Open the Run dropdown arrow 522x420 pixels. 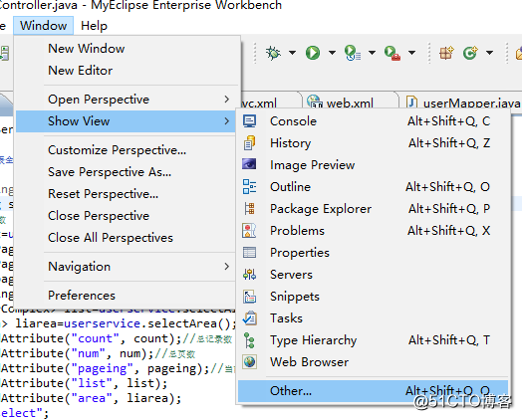332,53
